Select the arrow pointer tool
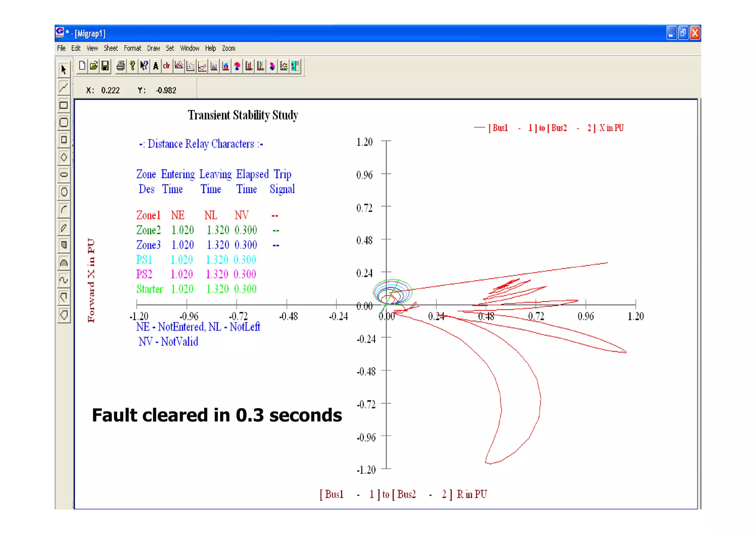The image size is (756, 534). click(x=64, y=69)
